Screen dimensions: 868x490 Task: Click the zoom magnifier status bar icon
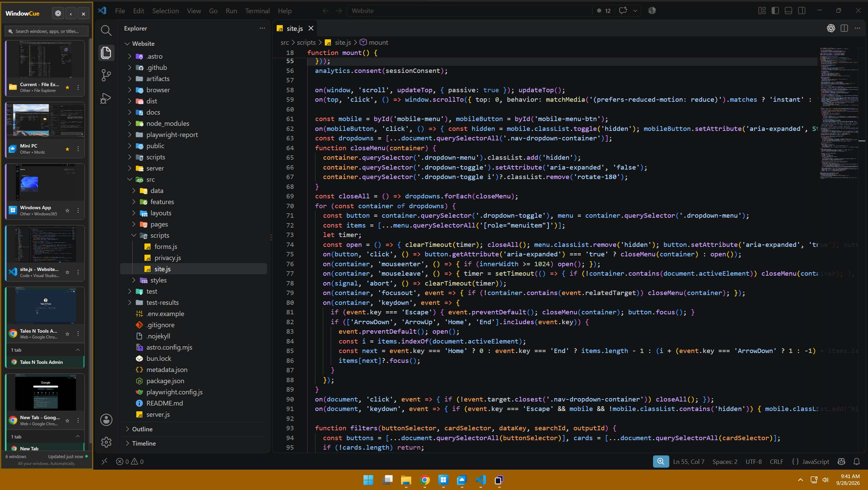661,462
